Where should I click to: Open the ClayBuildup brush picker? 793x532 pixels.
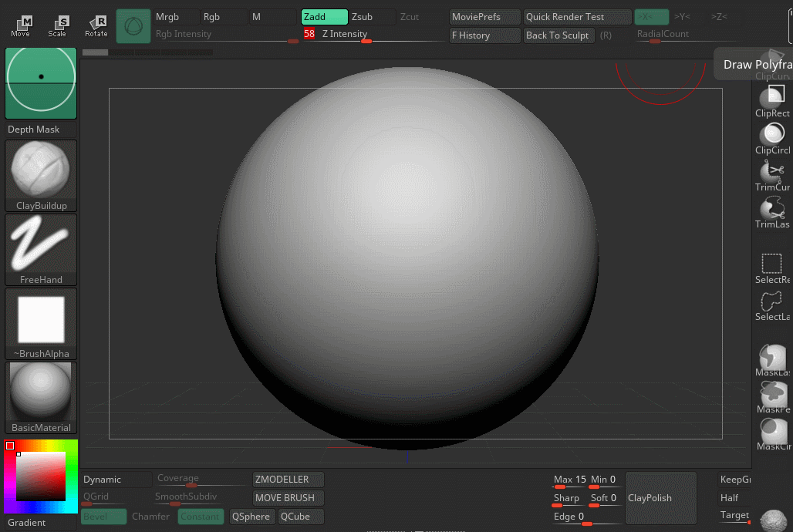tap(41, 174)
